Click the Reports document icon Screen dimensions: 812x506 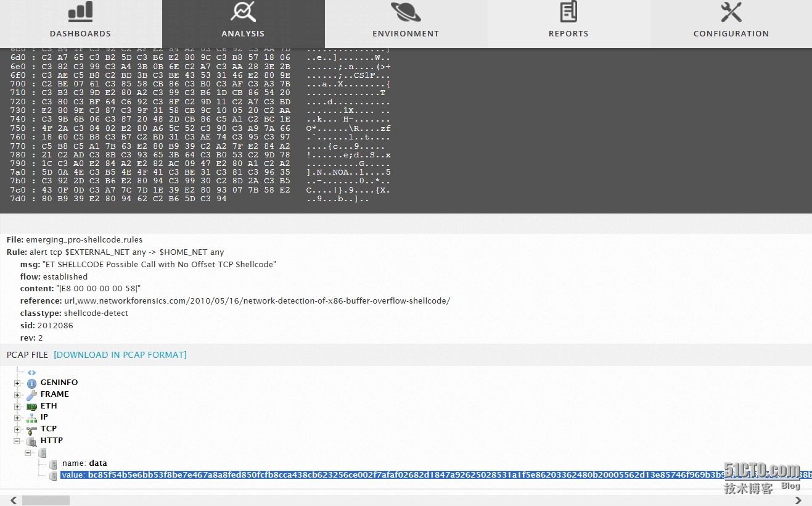click(x=568, y=11)
